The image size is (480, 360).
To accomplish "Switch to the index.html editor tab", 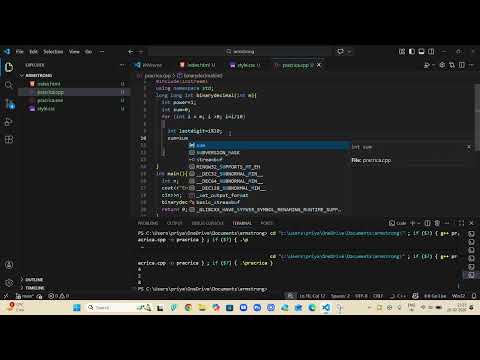I will [198, 65].
